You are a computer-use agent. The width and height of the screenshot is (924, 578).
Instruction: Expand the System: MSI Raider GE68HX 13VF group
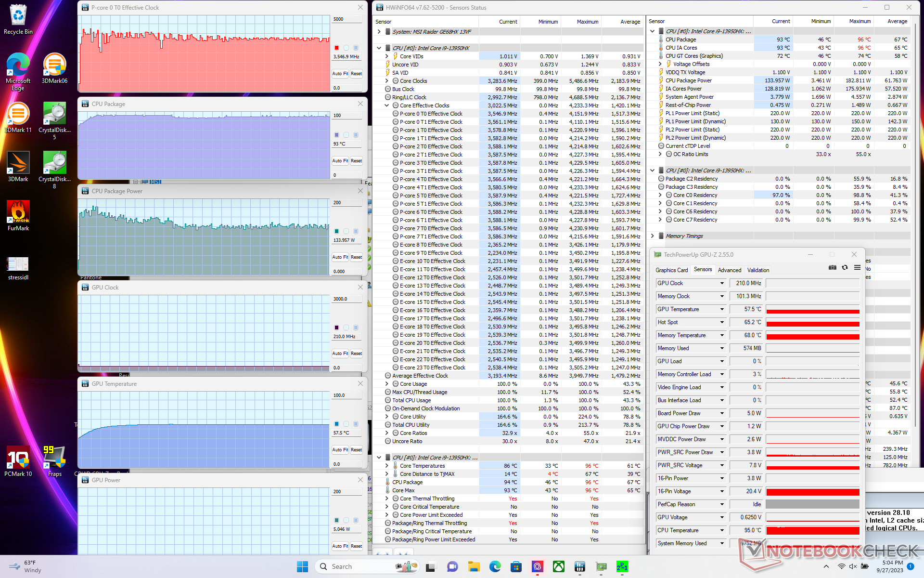[379, 32]
